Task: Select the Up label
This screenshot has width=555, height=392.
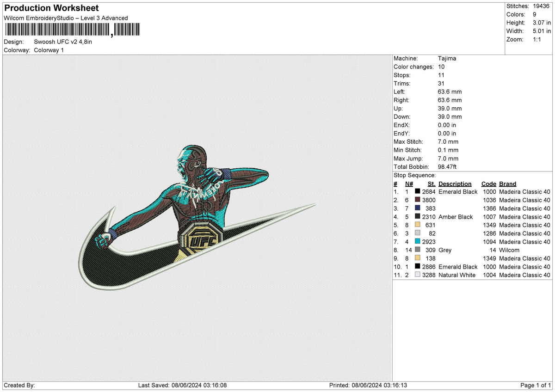Action: click(x=398, y=109)
